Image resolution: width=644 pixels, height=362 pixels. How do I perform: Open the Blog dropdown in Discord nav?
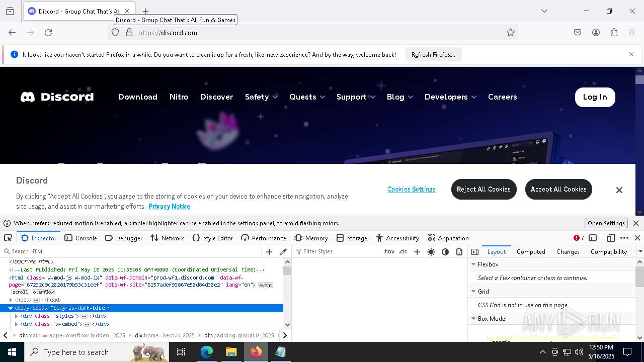click(x=400, y=97)
